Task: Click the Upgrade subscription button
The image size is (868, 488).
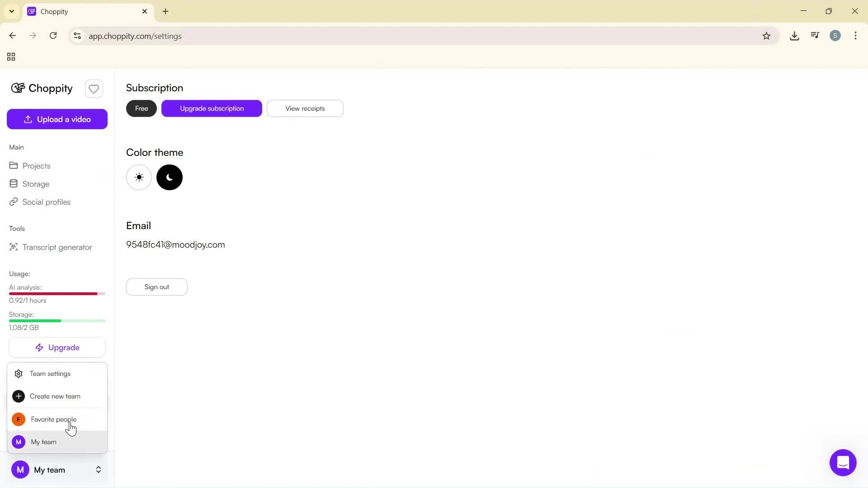Action: pos(212,108)
